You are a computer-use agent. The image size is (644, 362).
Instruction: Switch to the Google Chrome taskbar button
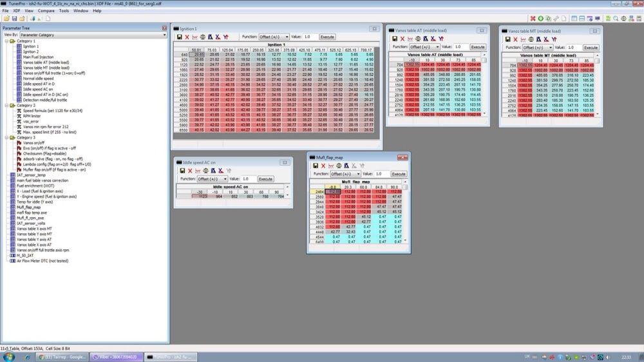pyautogui.click(x=62, y=357)
